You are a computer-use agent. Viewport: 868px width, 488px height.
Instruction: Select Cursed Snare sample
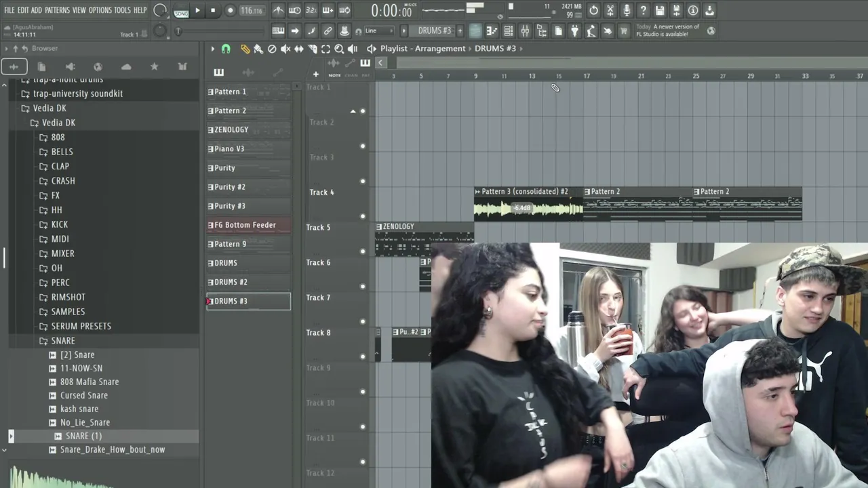tap(84, 395)
